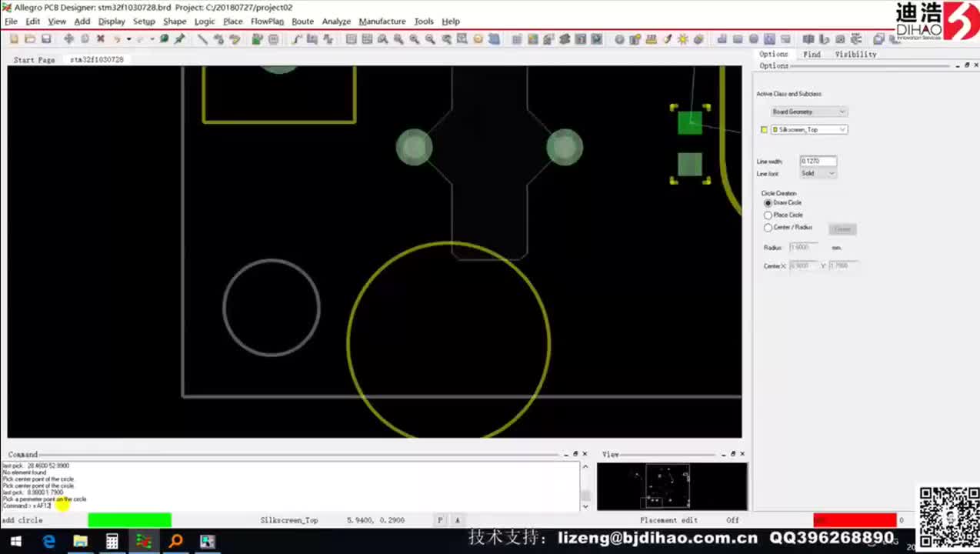Click the Open file toolbar icon
The width and height of the screenshot is (980, 554).
pos(30,39)
